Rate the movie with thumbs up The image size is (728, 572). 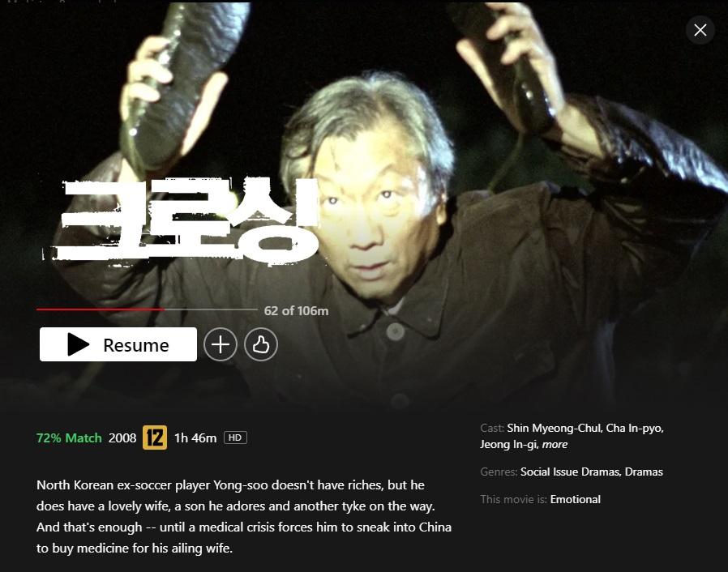[x=261, y=344]
